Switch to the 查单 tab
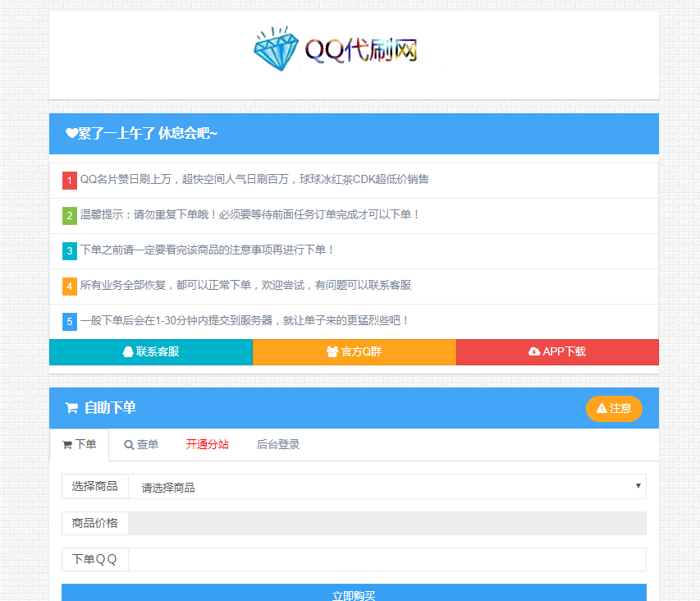This screenshot has height=601, width=700. coord(140,444)
